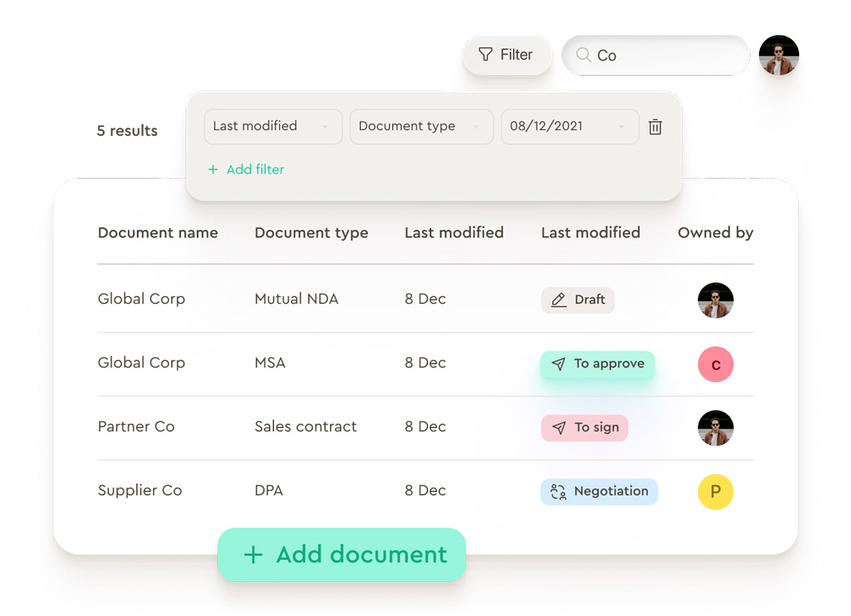Image resolution: width=851 pixels, height=616 pixels.
Task: Expand the Last modified filter dropdown
Action: pyautogui.click(x=272, y=127)
